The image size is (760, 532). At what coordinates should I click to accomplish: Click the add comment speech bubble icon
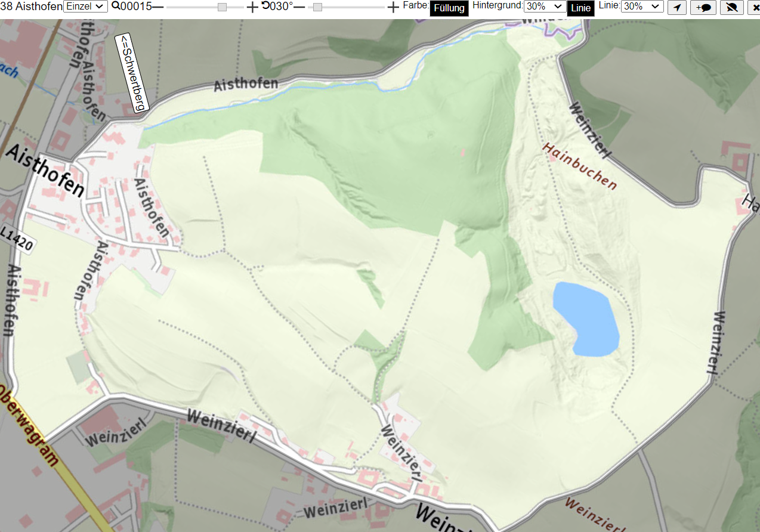[703, 7]
